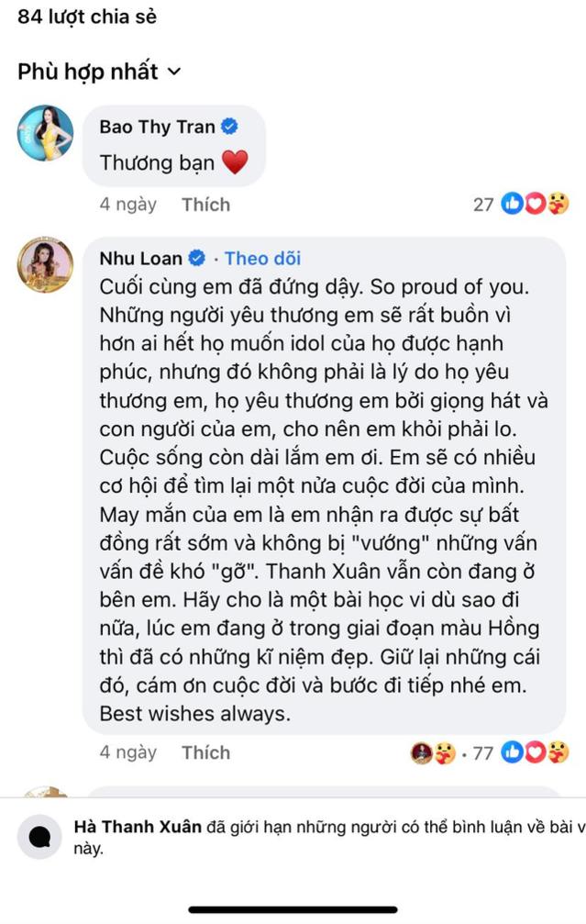Click red heart reaction icon on Bao Thy comment
Viewport: 586px width, 924px height.
tap(534, 204)
